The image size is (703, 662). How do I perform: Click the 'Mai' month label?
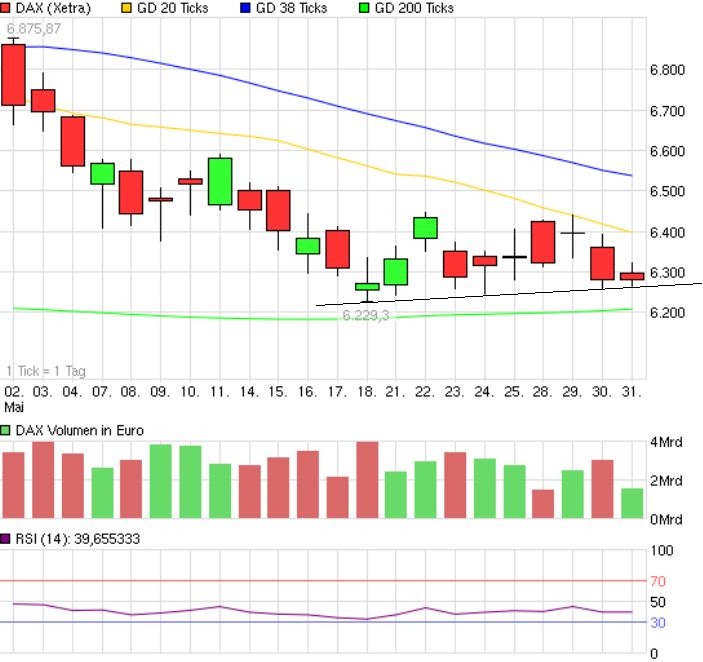coord(14,407)
